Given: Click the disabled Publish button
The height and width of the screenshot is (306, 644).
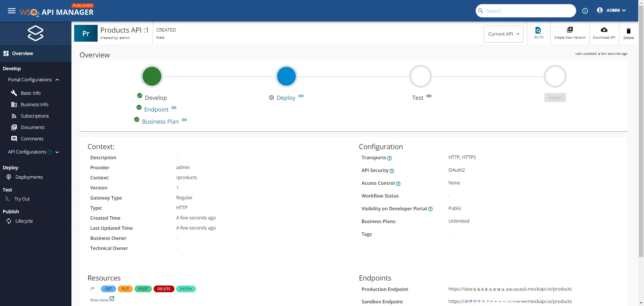Looking at the screenshot, I should click(555, 98).
